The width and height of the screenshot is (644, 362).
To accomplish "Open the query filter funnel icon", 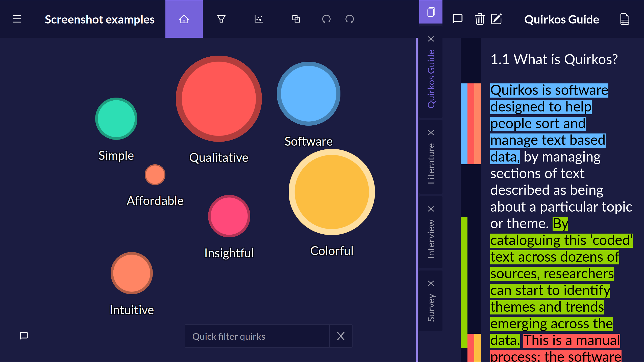I will coord(221,19).
